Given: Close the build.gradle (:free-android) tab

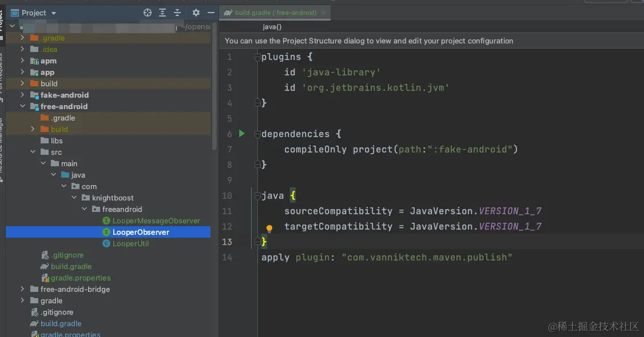Looking at the screenshot, I should click(324, 13).
